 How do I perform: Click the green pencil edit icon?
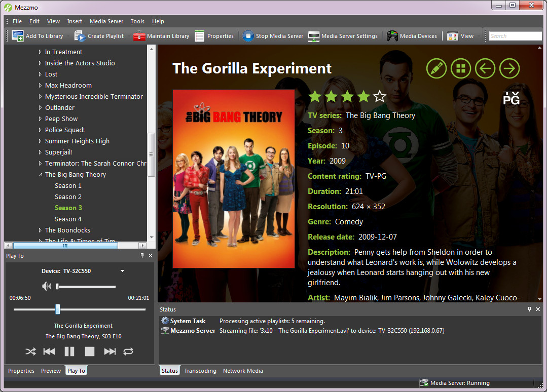436,68
